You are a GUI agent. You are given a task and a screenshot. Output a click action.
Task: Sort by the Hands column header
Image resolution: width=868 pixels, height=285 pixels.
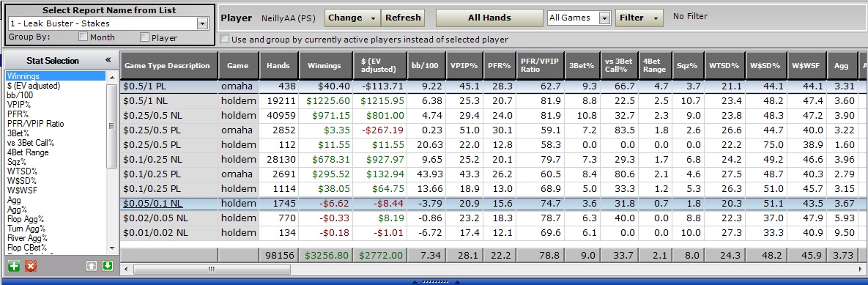click(x=278, y=65)
